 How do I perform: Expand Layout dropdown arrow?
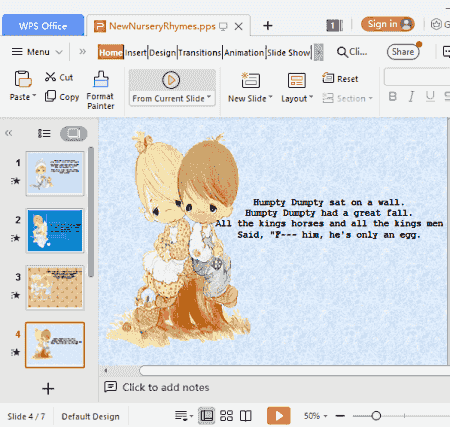click(x=311, y=97)
